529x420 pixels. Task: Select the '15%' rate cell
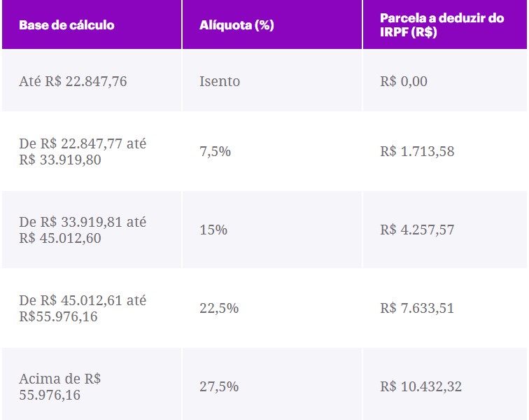pyautogui.click(x=213, y=230)
